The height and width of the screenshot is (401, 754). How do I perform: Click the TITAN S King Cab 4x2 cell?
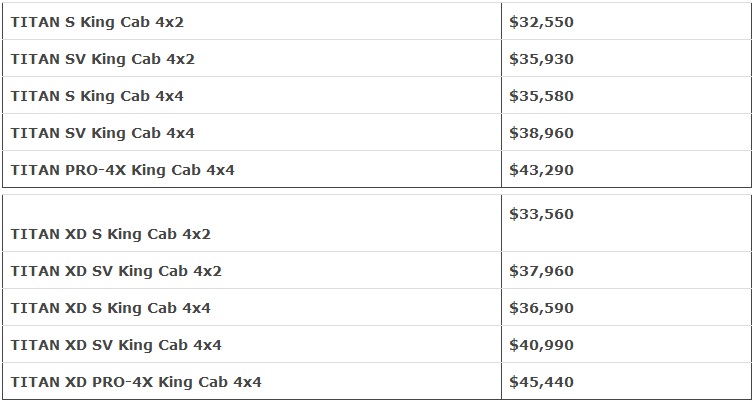(97, 22)
